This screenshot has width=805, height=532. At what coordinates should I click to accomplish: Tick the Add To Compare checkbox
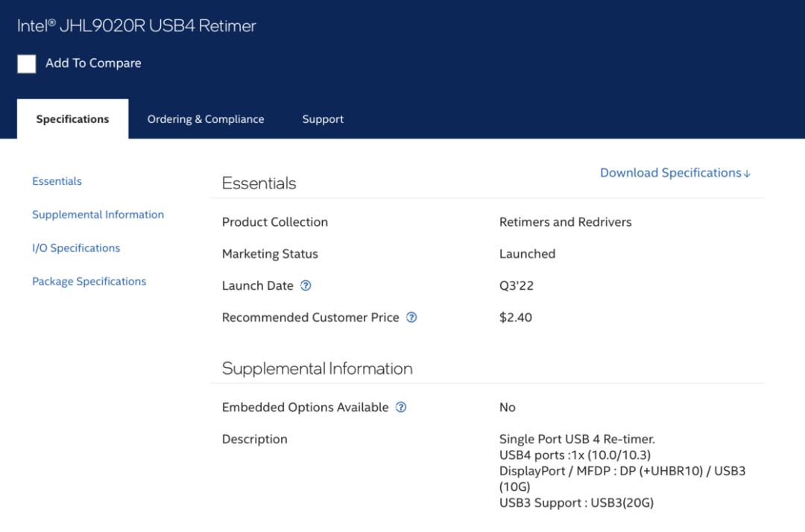(27, 64)
